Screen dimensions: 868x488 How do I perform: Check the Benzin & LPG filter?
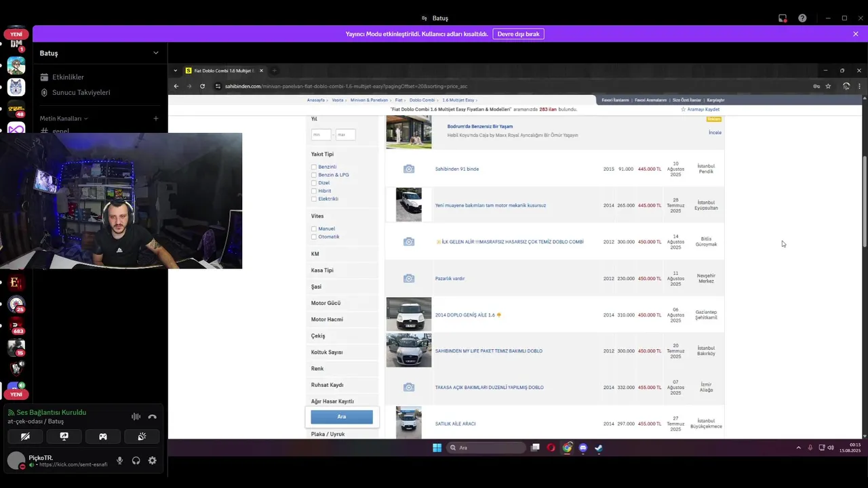(x=314, y=175)
